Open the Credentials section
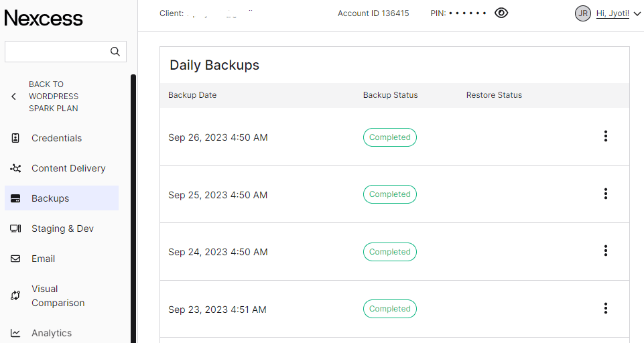 [x=57, y=138]
